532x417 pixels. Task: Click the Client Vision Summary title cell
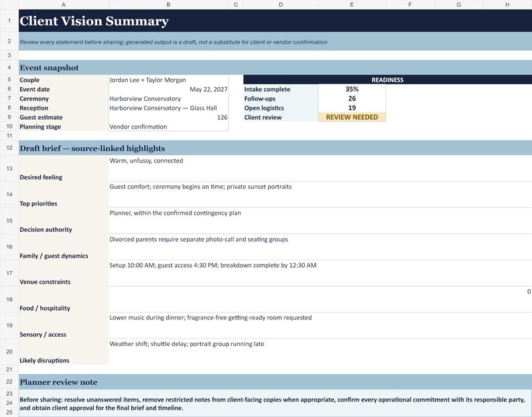point(275,21)
